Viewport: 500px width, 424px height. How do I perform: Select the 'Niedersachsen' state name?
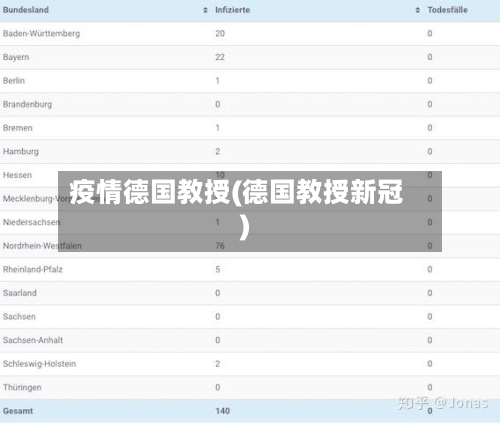point(31,222)
